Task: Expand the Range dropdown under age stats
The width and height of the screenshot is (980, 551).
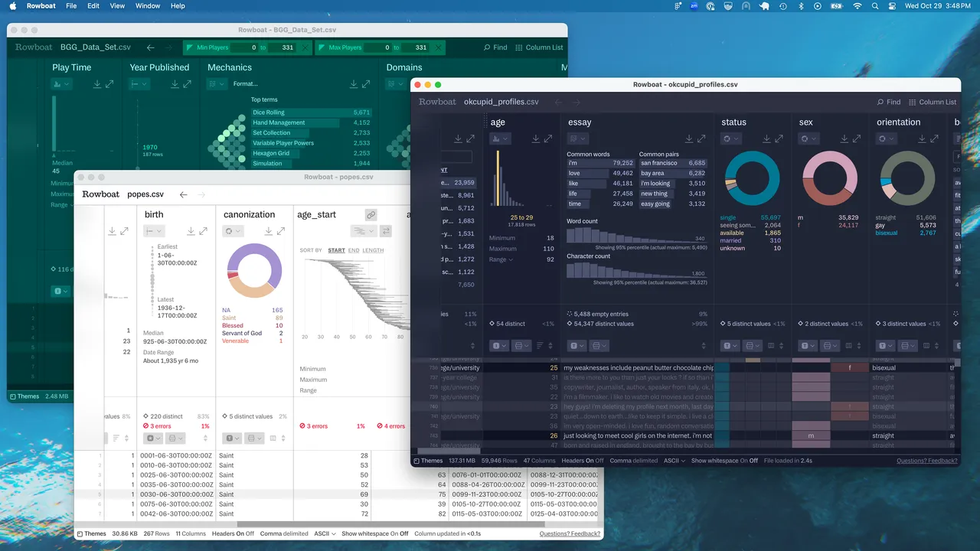Action: pos(501,259)
